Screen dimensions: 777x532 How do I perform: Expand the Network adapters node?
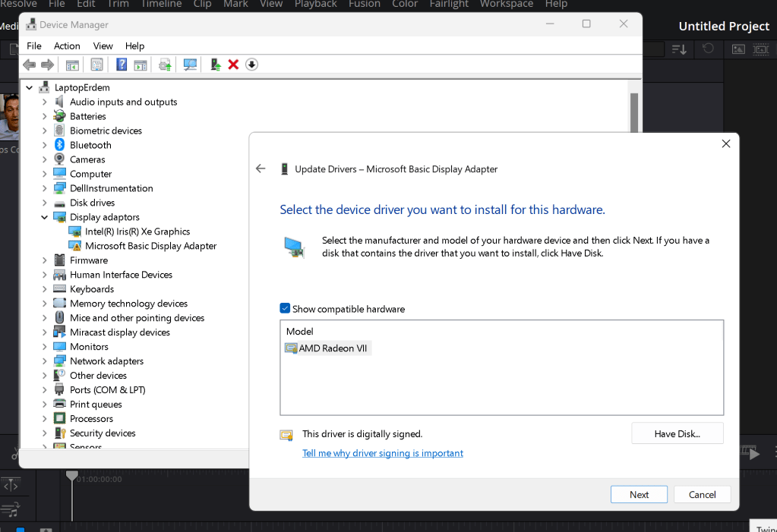[45, 361]
